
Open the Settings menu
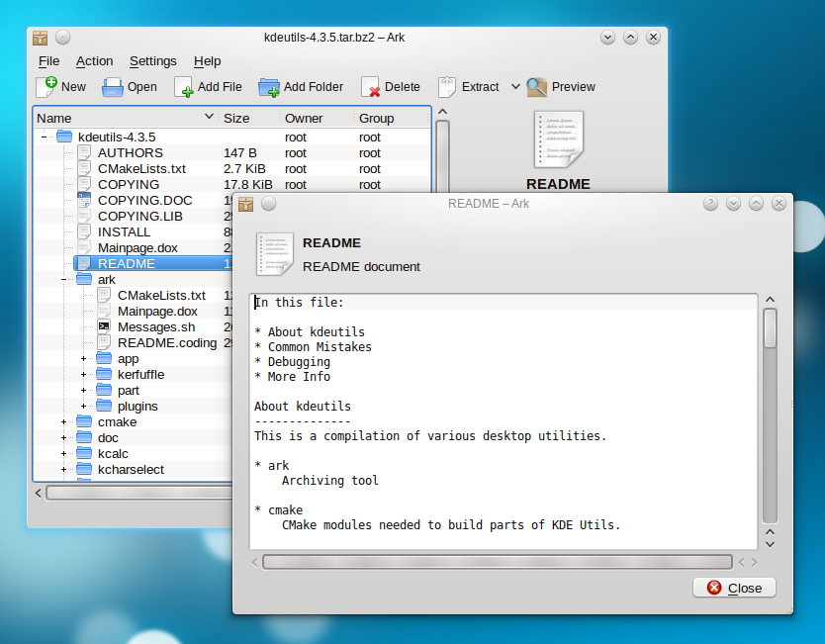tap(153, 61)
